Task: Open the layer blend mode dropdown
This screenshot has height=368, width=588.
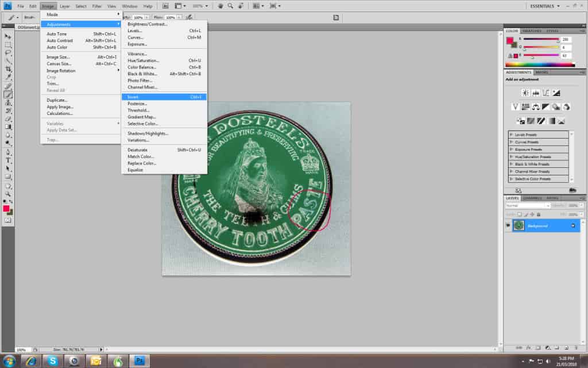Action: coord(527,206)
